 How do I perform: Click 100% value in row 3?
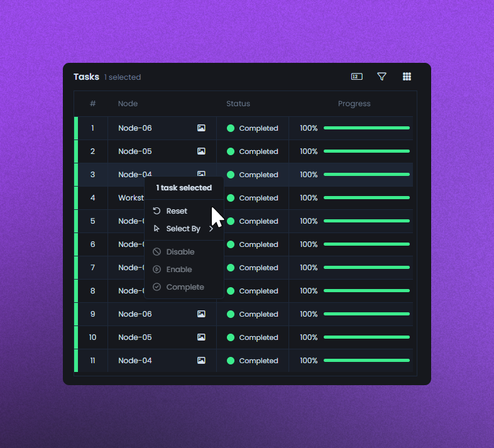point(309,175)
